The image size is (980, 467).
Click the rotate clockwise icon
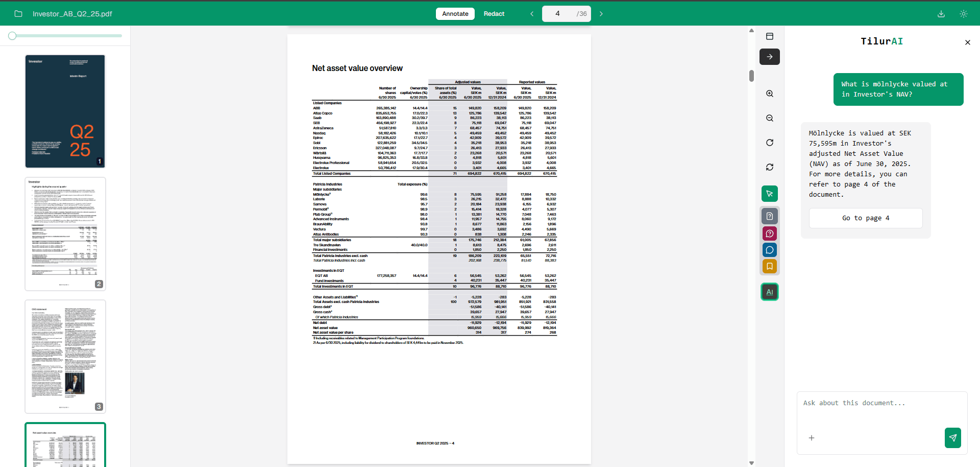[770, 143]
